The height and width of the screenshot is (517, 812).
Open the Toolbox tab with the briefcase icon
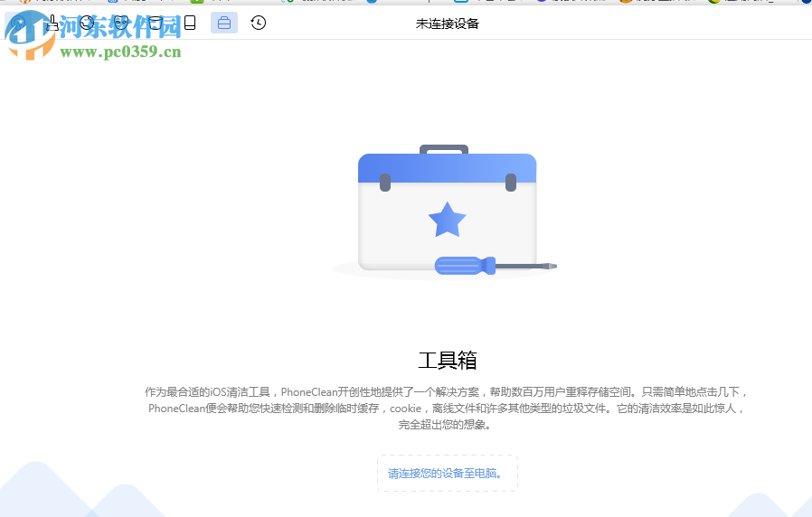click(x=224, y=23)
